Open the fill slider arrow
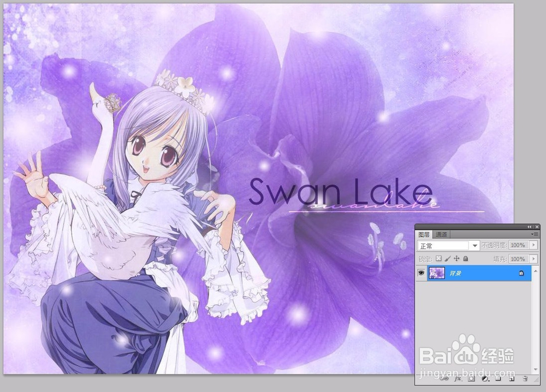The height and width of the screenshot is (392, 546). (x=534, y=259)
